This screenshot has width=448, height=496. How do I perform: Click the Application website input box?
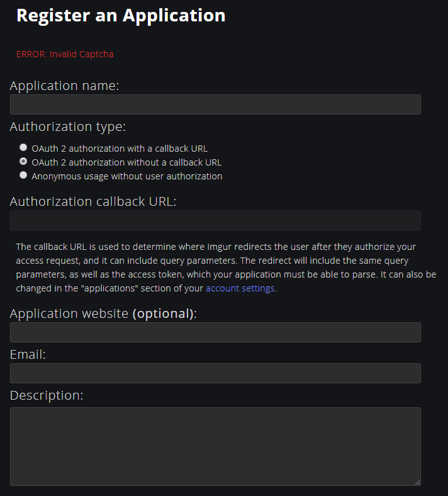pyautogui.click(x=215, y=332)
